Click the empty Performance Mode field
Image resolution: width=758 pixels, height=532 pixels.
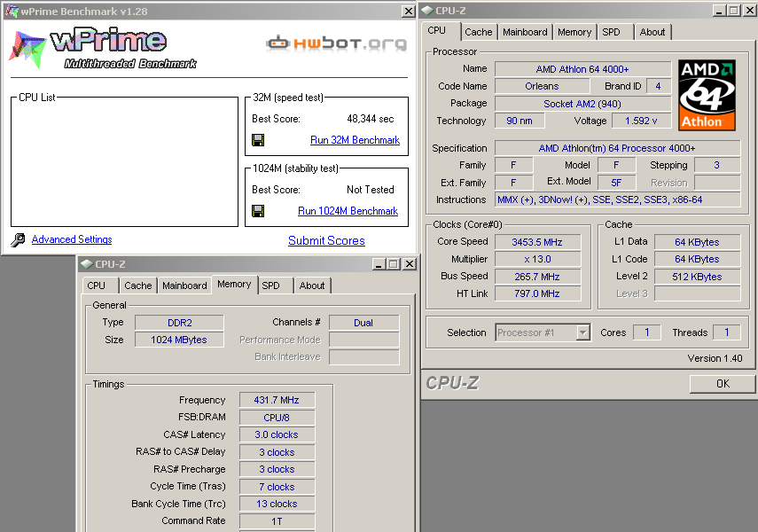click(364, 340)
